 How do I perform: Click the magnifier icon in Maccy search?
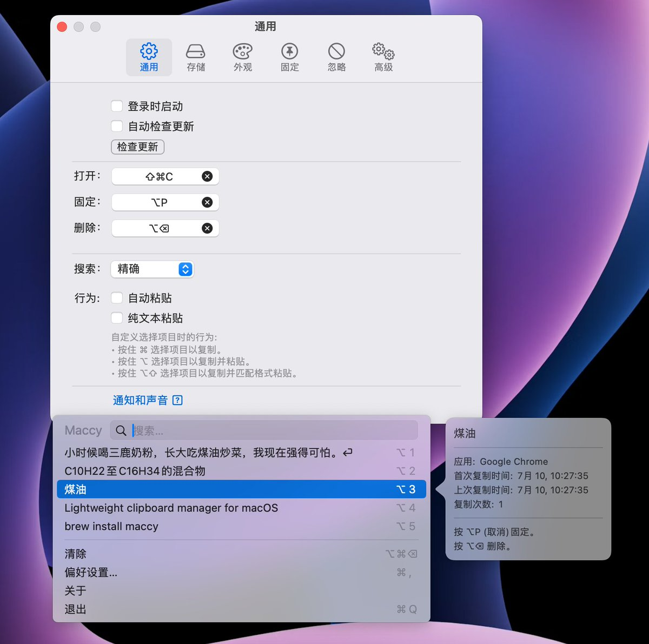[x=121, y=430]
